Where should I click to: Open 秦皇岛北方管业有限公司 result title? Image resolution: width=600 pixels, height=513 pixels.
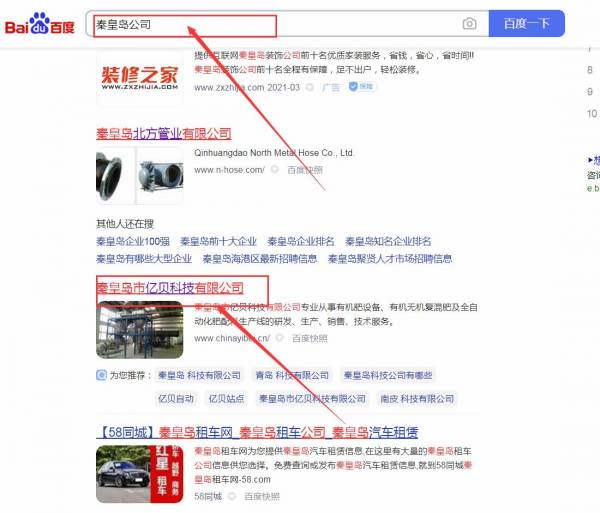pyautogui.click(x=163, y=133)
